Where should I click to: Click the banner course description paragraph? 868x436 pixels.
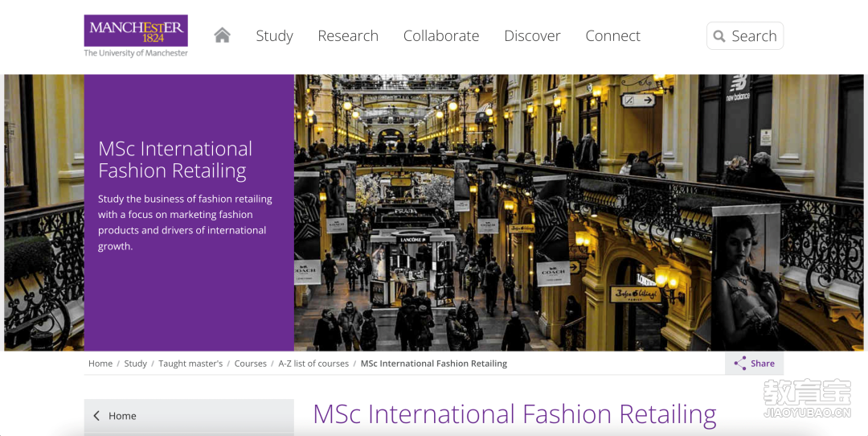click(x=185, y=222)
